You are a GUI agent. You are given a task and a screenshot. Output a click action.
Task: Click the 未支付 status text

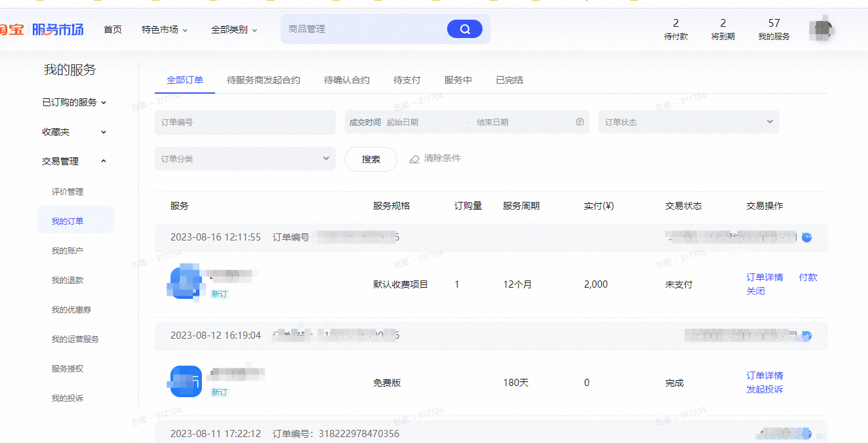679,284
